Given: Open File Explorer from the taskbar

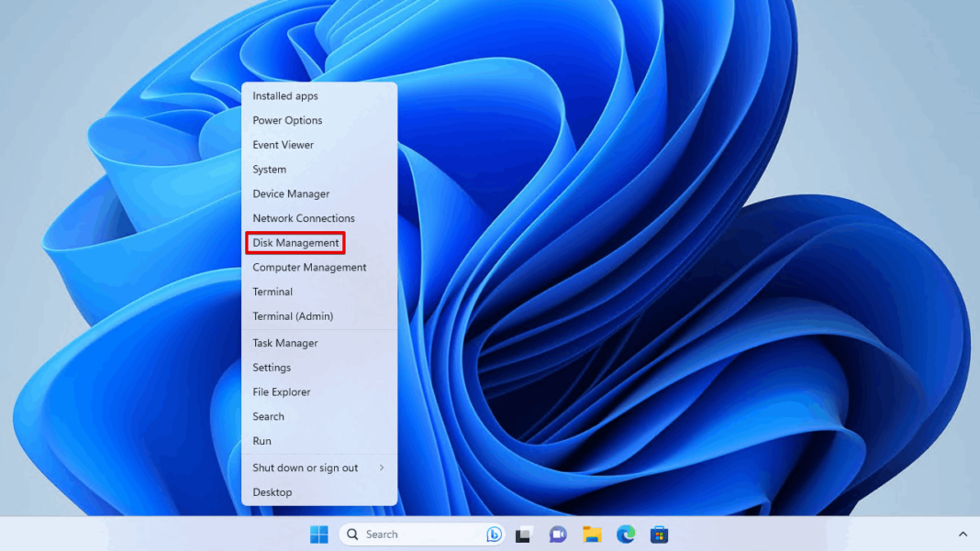Looking at the screenshot, I should click(x=592, y=534).
